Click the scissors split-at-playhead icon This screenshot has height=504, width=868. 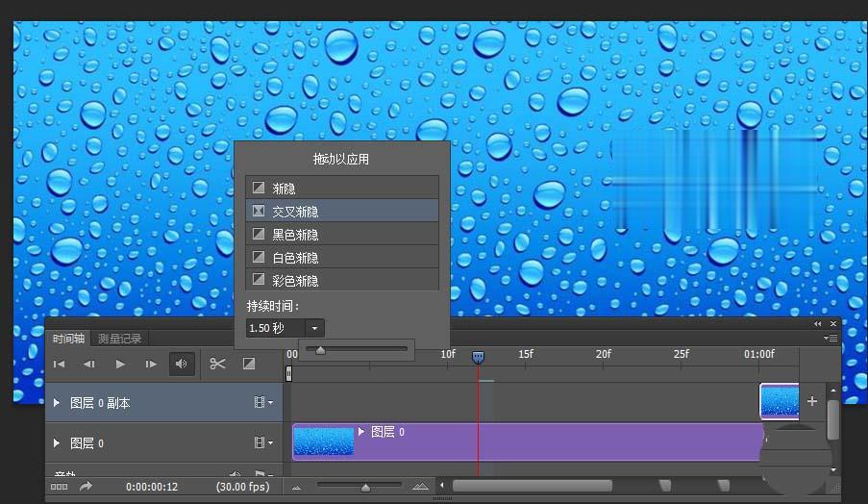tap(217, 364)
